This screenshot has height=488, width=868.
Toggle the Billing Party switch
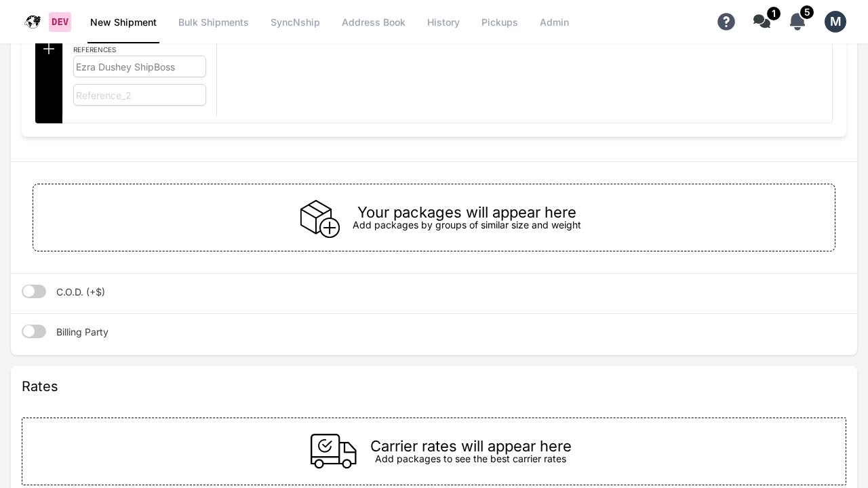tap(34, 331)
